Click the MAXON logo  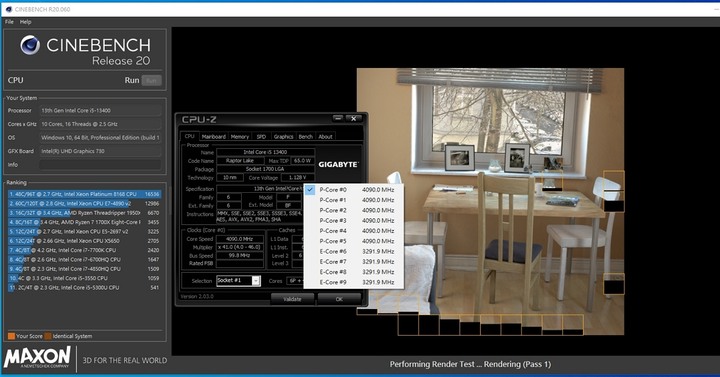[x=37, y=357]
